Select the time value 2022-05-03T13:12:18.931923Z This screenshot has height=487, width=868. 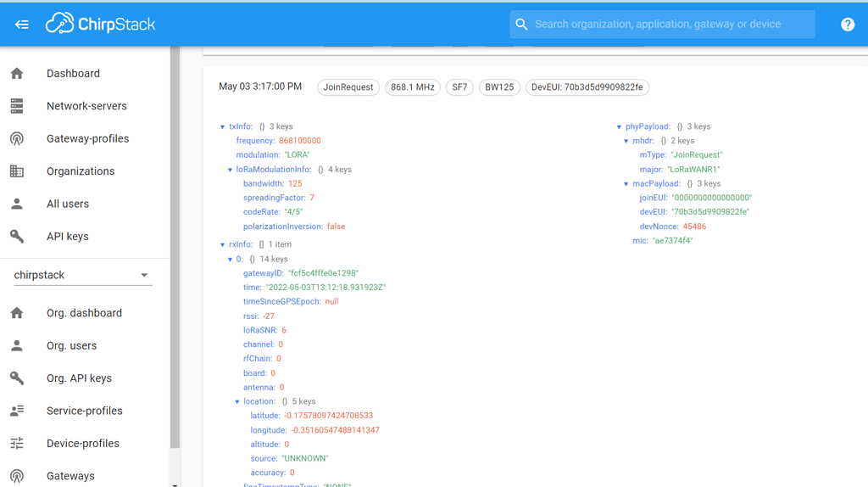point(326,288)
